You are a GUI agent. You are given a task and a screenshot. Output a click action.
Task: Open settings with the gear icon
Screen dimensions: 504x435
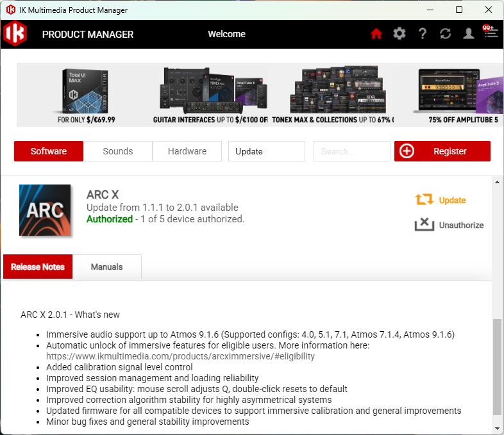tap(399, 34)
